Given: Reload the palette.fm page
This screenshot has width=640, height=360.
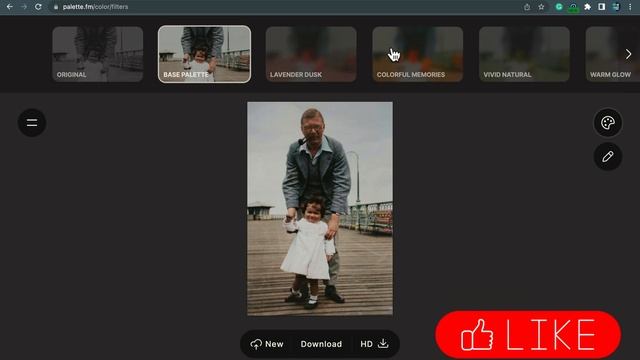Looking at the screenshot, I should [38, 7].
